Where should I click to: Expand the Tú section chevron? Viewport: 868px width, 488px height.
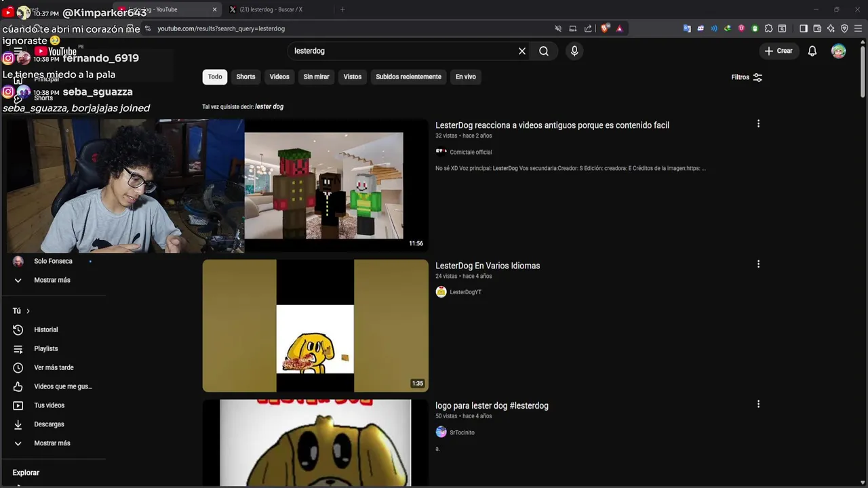click(x=28, y=311)
